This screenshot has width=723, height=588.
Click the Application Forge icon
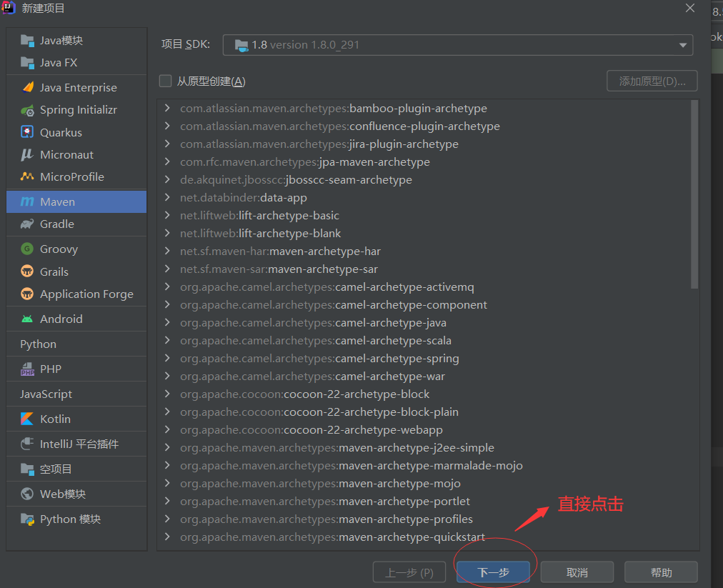[x=27, y=294]
